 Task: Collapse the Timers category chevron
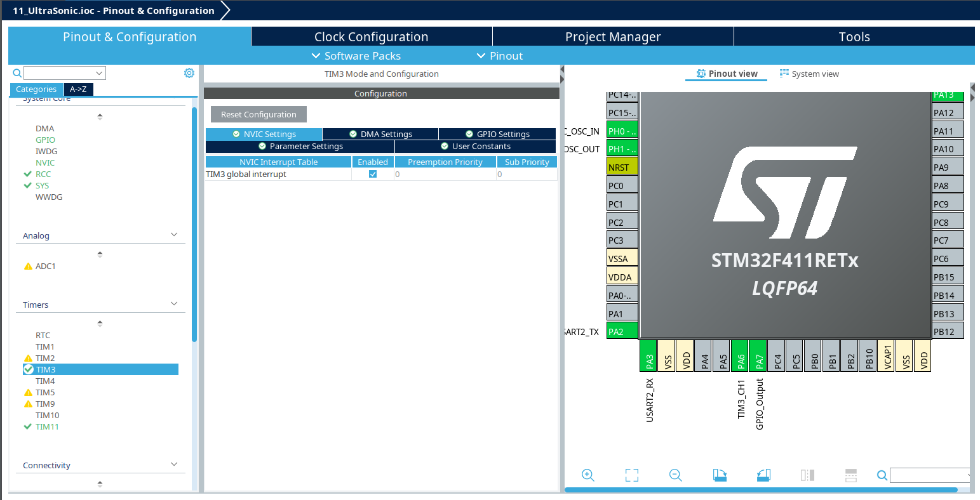pos(175,304)
